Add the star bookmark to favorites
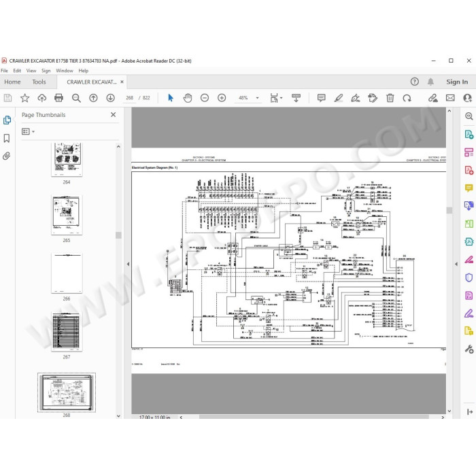Image resolution: width=476 pixels, height=476 pixels. 24,98
